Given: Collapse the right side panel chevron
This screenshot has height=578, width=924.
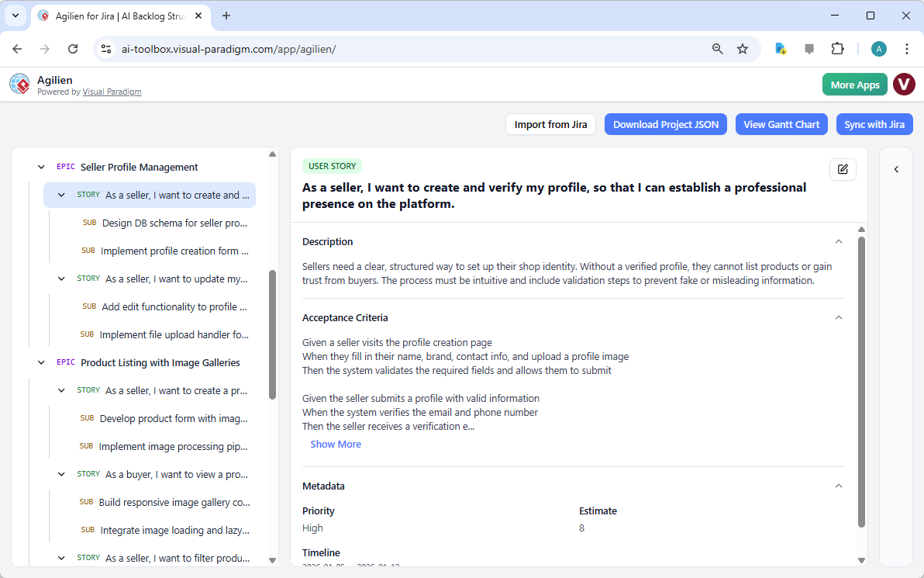Looking at the screenshot, I should (x=896, y=169).
